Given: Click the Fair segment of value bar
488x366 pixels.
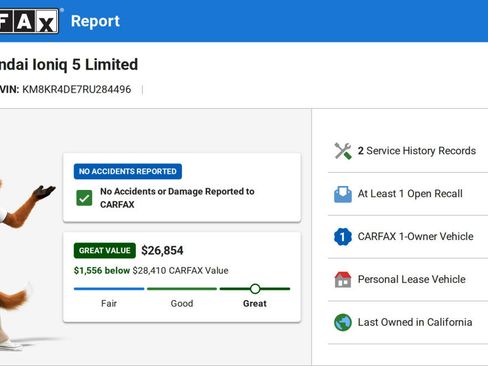Looking at the screenshot, I should point(109,289).
